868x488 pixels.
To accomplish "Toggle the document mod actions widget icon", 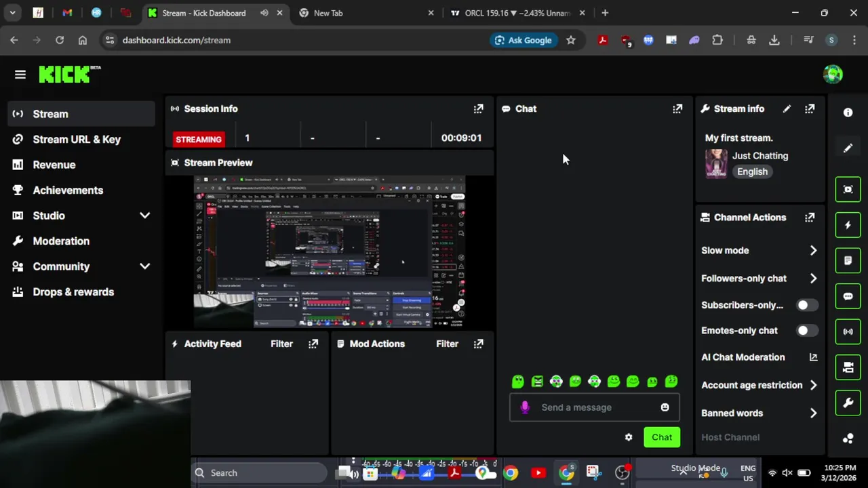I will (848, 260).
